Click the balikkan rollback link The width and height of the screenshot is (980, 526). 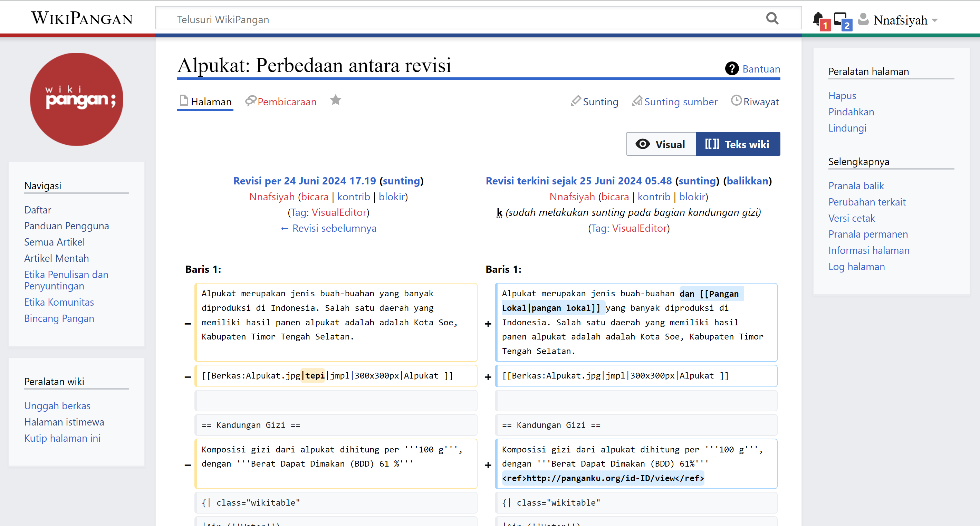pos(747,181)
